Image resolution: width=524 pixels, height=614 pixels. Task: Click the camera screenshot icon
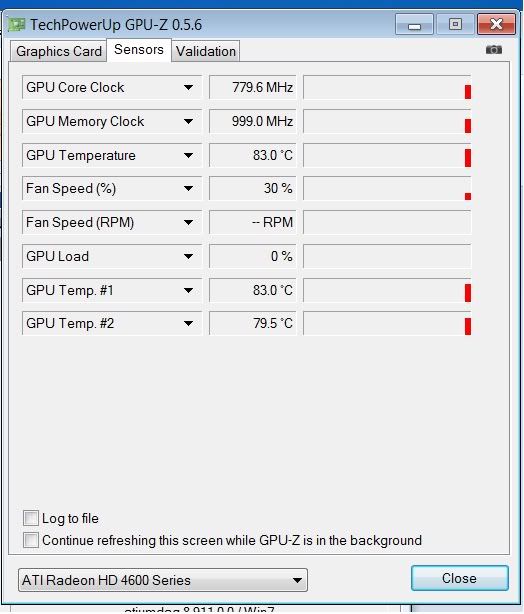coord(494,50)
